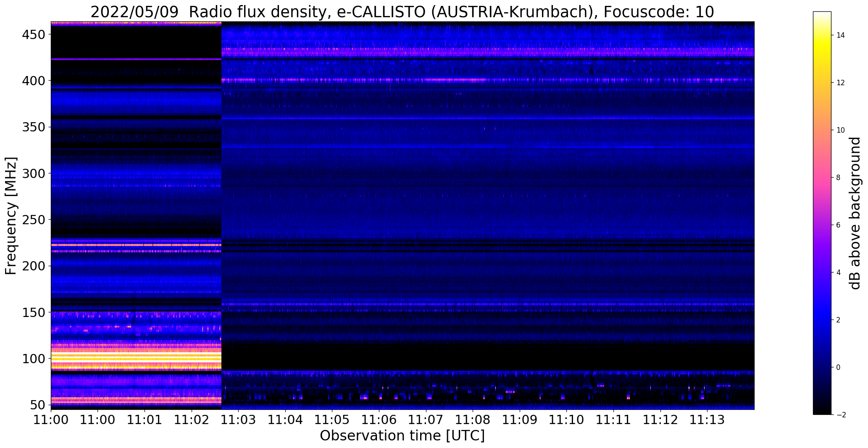
Task: Click the 50 frequency tick label
Action: (37, 405)
